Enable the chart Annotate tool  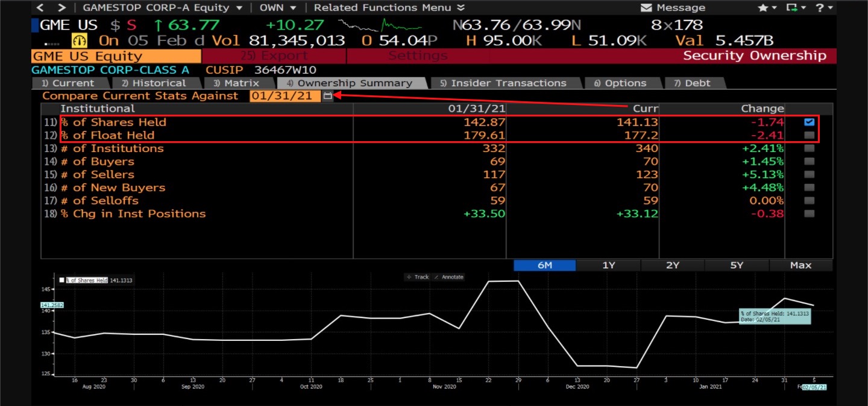point(449,277)
